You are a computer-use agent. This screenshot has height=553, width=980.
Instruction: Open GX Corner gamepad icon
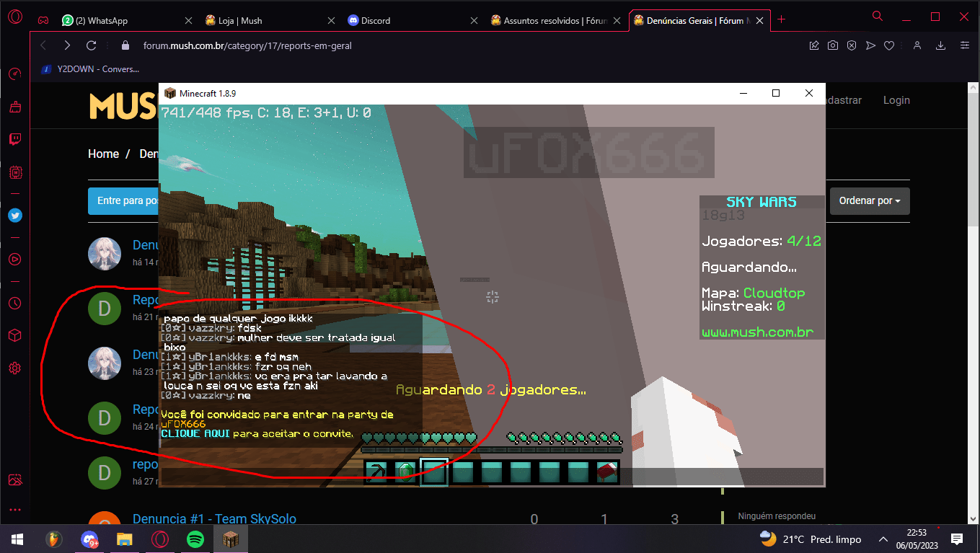(x=43, y=20)
